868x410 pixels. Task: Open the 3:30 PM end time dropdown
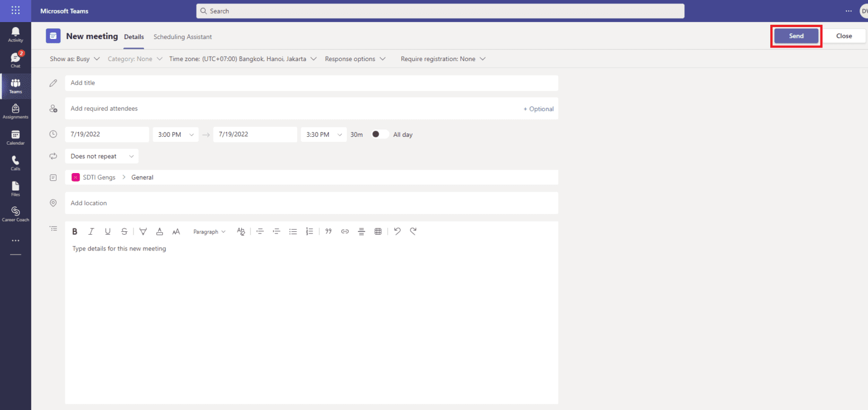point(324,135)
